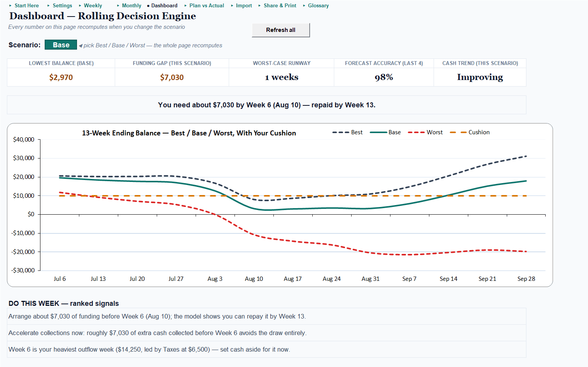Click the Aug 3 date label
This screenshot has width=588, height=367.
click(x=215, y=279)
